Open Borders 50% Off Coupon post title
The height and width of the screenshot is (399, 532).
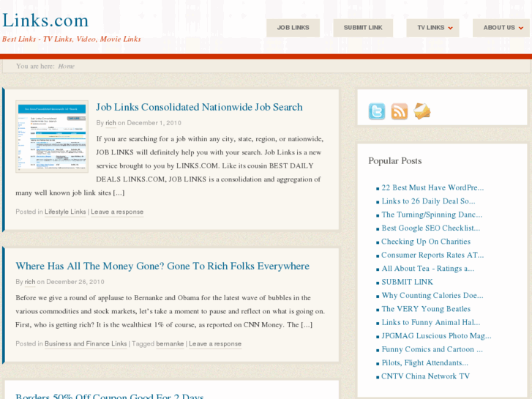tap(110, 395)
